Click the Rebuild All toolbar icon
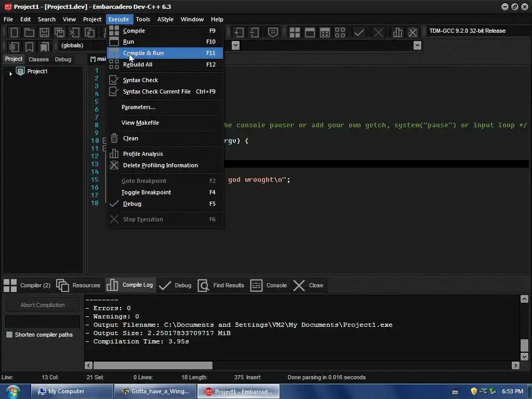 pos(340,33)
